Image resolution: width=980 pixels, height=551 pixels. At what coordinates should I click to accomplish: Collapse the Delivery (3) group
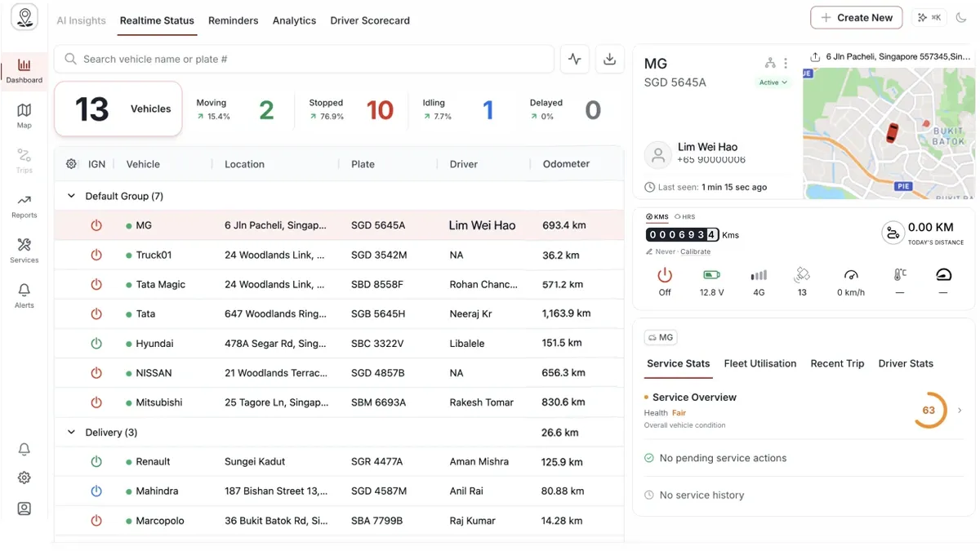click(x=71, y=432)
